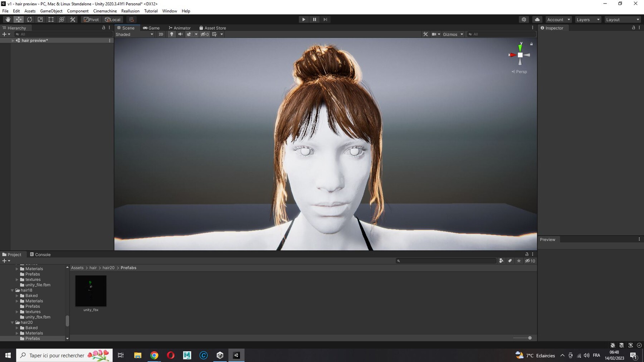The height and width of the screenshot is (362, 644).
Task: Switch to the Game tab
Action: click(151, 28)
